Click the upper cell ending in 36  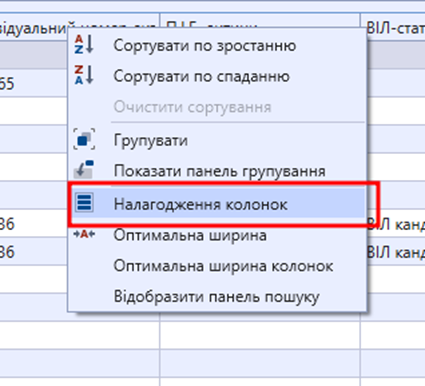coord(33,224)
